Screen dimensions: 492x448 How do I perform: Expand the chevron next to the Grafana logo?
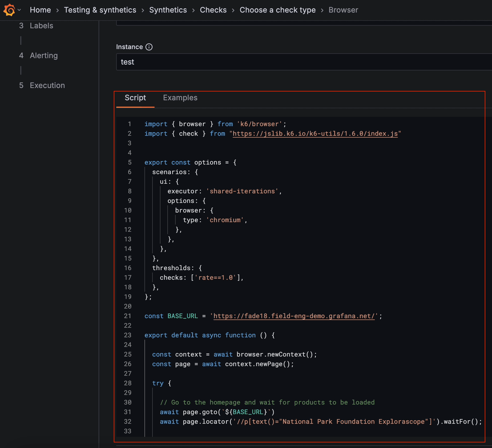(19, 10)
